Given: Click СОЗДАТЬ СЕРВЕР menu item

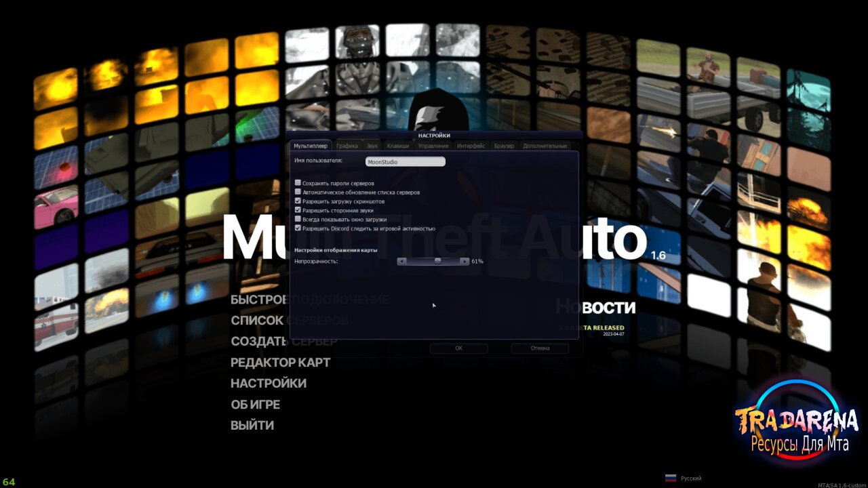Looking at the screenshot, I should [283, 342].
